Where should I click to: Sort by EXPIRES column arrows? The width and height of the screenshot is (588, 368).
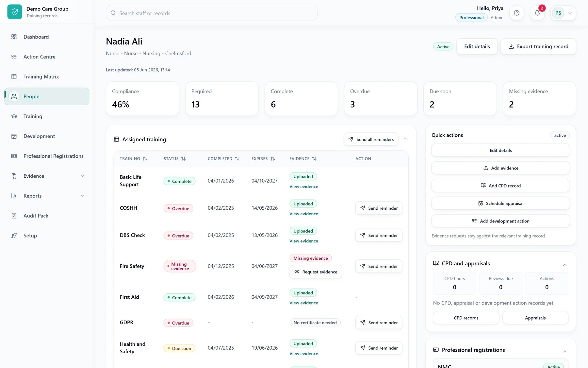coord(272,159)
